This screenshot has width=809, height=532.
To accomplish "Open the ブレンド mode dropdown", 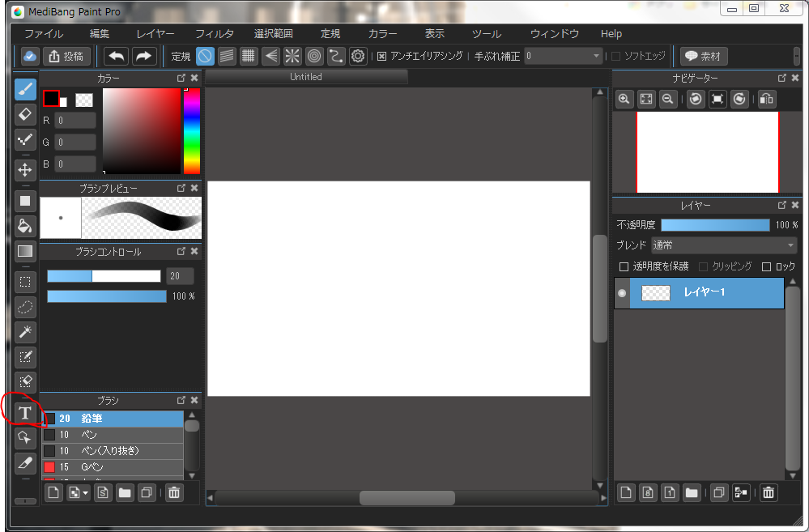I will 724,245.
